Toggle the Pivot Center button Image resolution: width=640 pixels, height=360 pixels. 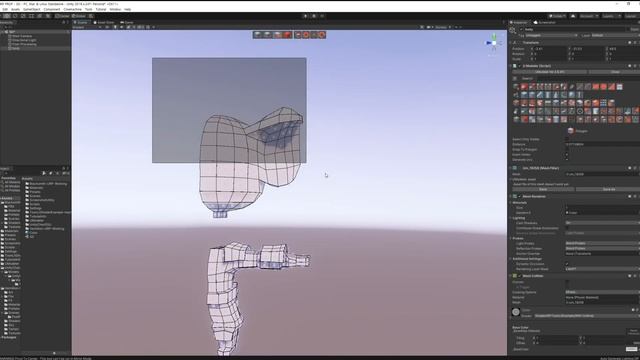[62, 16]
